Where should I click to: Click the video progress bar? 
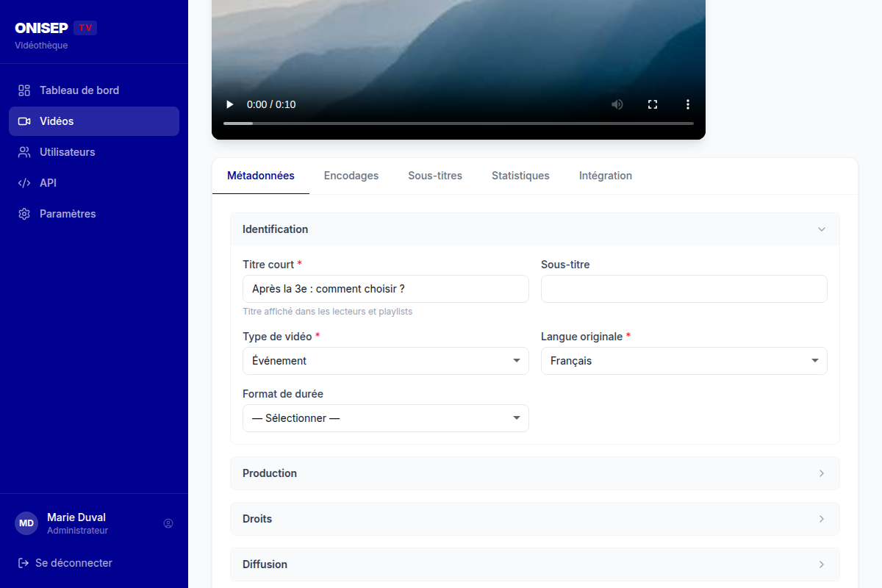click(x=459, y=123)
